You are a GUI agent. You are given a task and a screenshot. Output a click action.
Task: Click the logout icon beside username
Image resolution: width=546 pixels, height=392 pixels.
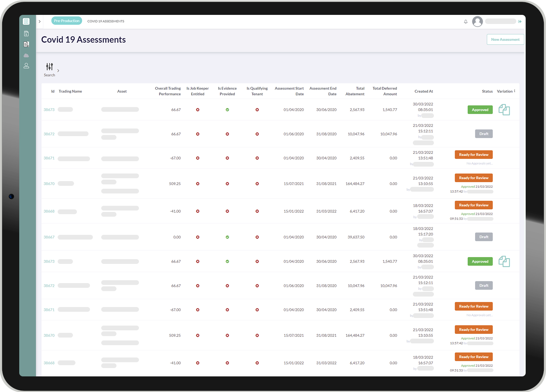[520, 21]
